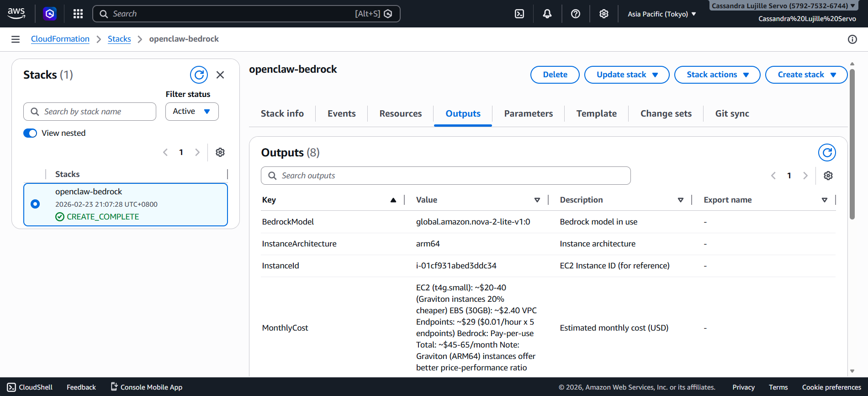The height and width of the screenshot is (396, 868).
Task: Open the top bar settings gear
Action: pos(604,14)
